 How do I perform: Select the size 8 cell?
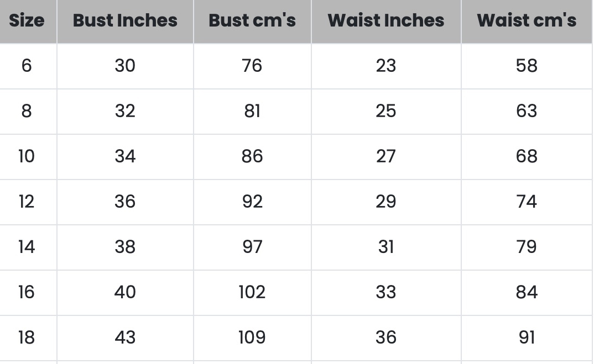[x=27, y=112]
